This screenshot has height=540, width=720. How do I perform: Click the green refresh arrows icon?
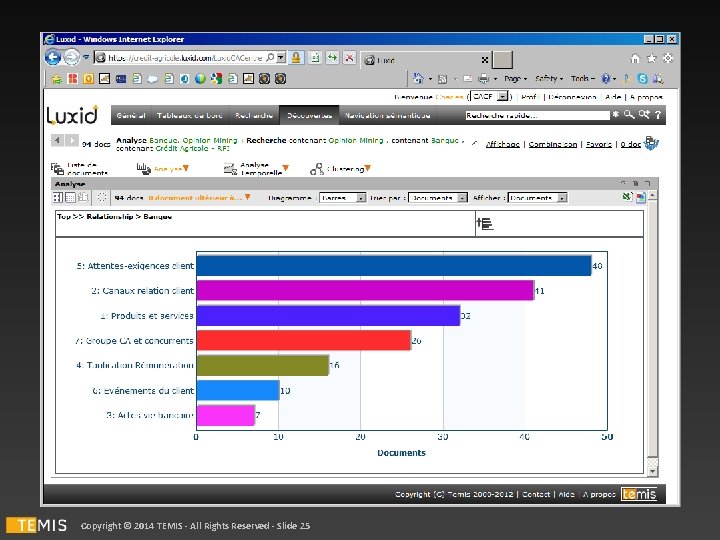[332, 58]
